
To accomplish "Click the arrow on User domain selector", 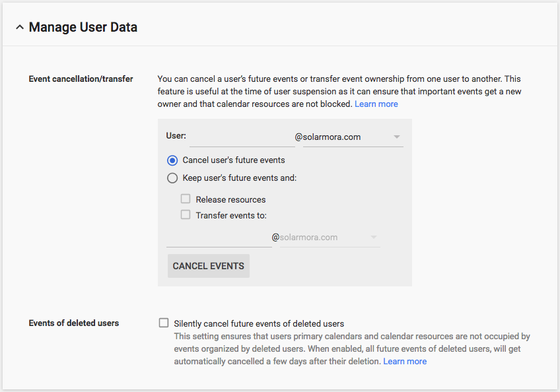I will 396,137.
